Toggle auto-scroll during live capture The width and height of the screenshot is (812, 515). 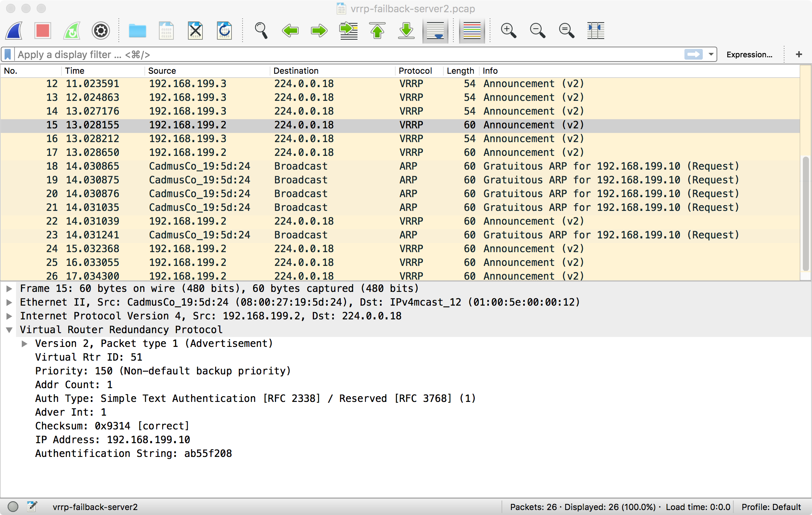click(x=435, y=31)
